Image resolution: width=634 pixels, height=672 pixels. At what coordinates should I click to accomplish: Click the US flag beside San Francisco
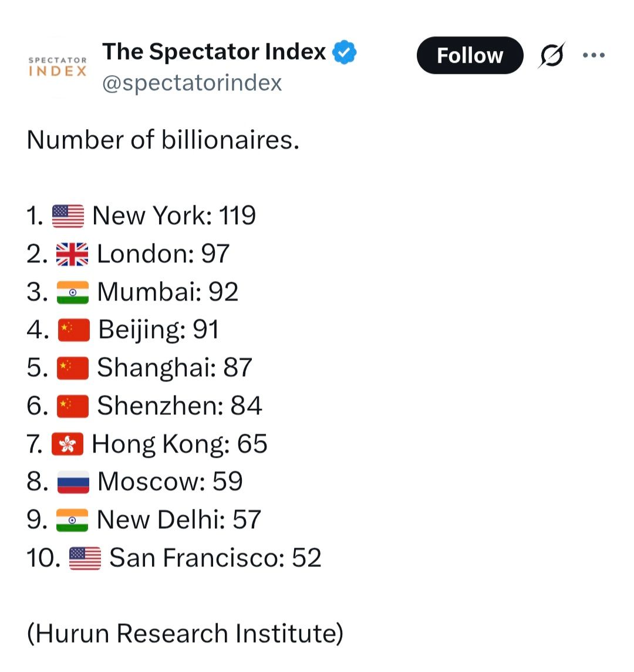coord(85,558)
